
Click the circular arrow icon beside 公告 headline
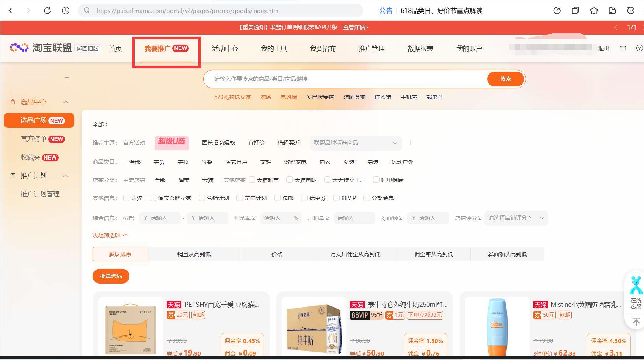click(557, 11)
